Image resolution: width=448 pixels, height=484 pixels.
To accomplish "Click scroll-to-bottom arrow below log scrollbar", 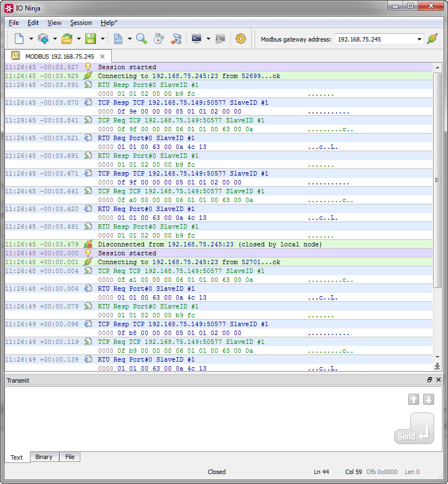I will tap(437, 366).
